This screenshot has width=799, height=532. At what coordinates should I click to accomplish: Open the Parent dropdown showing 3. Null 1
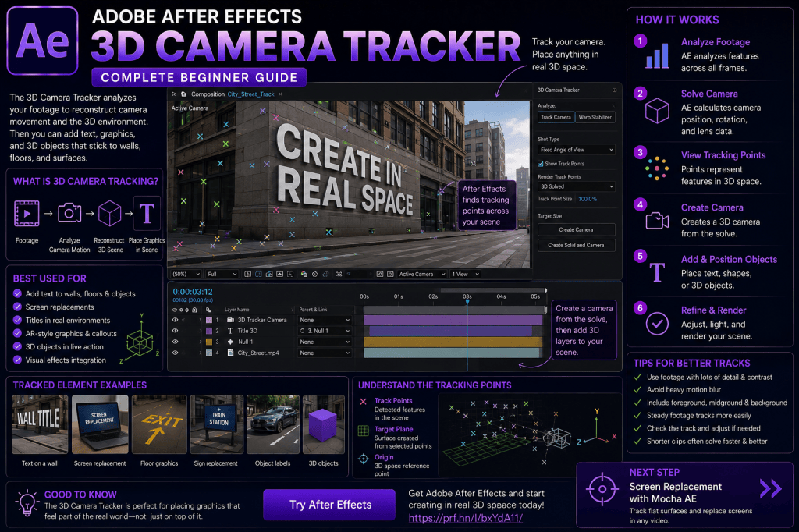(325, 331)
